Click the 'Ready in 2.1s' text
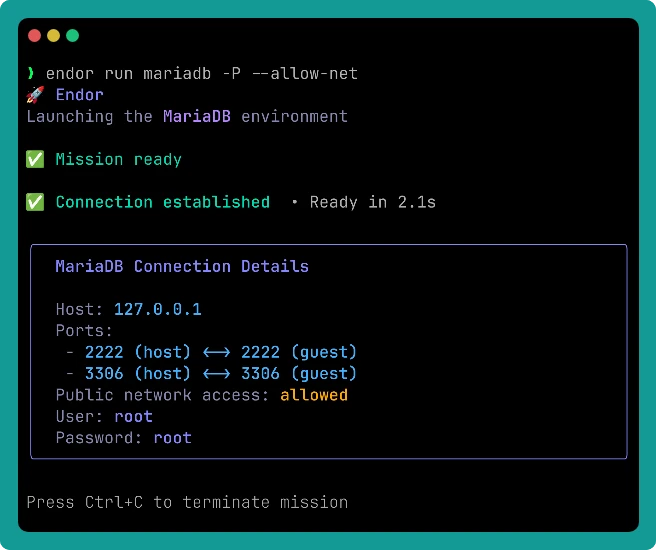This screenshot has width=656, height=550. (x=372, y=202)
